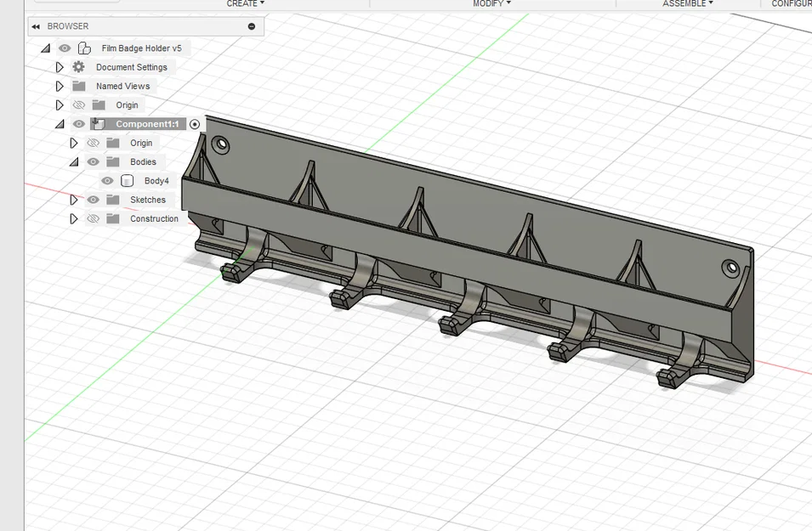This screenshot has width=812, height=531.
Task: Click the Component1:1 component icon
Action: 98,124
